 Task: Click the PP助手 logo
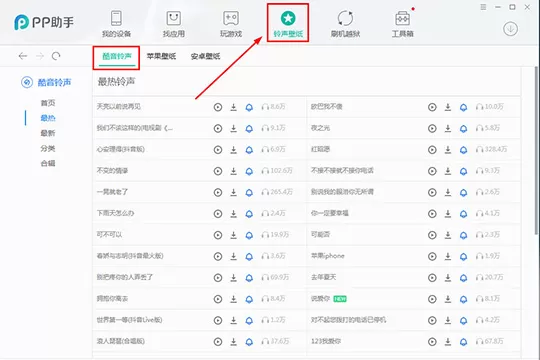(x=44, y=22)
